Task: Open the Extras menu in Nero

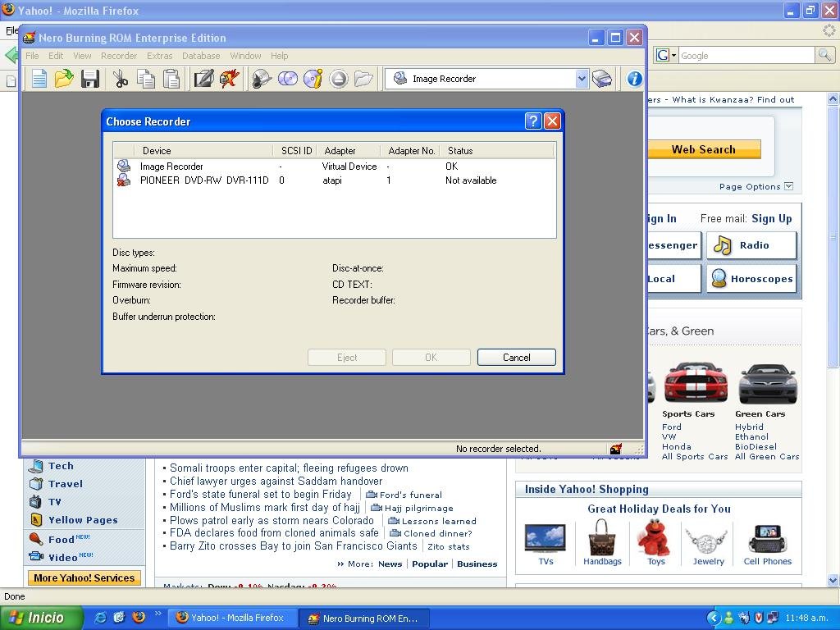Action: [x=160, y=56]
